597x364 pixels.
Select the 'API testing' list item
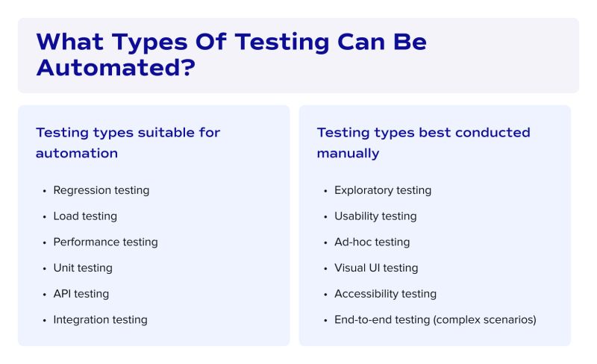[81, 294]
